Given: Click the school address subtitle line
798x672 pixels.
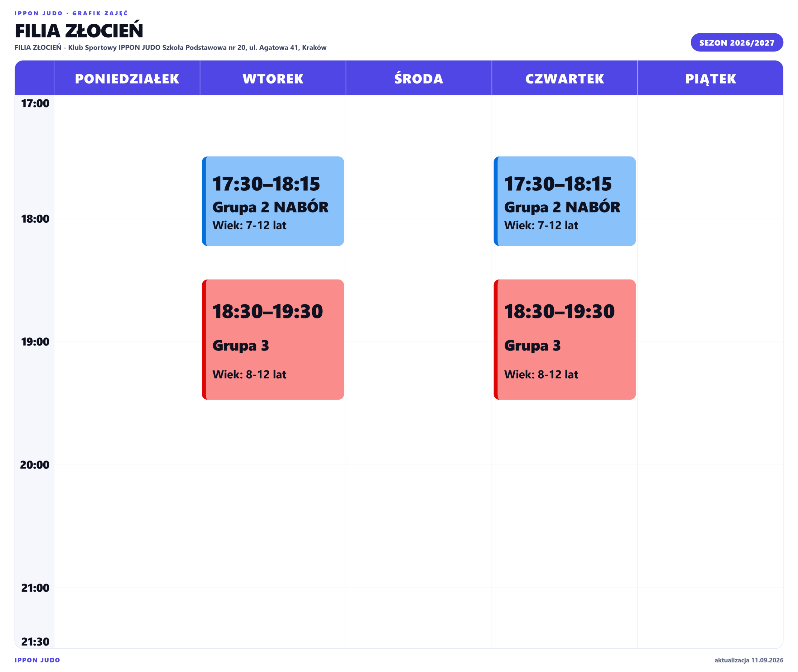Looking at the screenshot, I should point(170,48).
